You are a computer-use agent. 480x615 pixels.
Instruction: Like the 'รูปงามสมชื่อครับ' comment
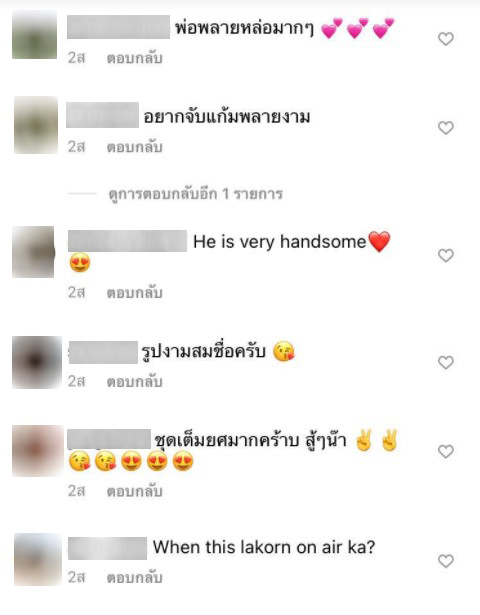446,362
